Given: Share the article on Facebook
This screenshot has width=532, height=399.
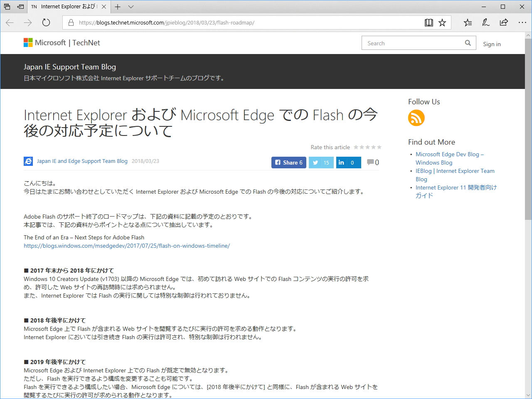Looking at the screenshot, I should [x=288, y=162].
